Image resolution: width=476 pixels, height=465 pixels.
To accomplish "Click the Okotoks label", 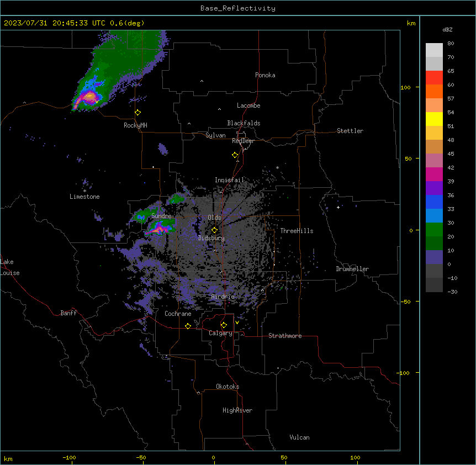I will (x=228, y=387).
